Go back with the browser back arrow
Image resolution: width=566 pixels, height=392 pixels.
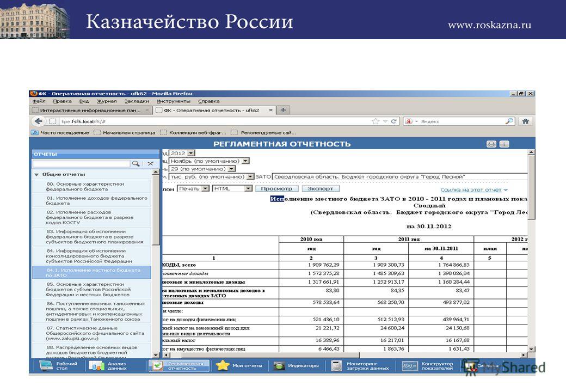tap(39, 121)
